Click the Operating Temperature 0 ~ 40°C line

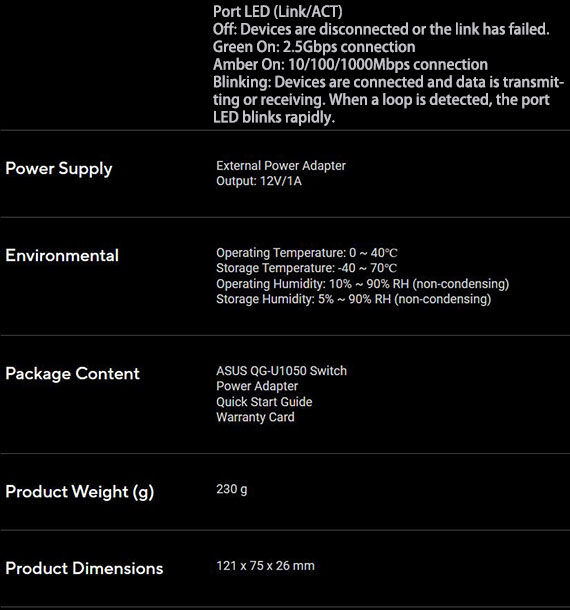[x=307, y=253]
